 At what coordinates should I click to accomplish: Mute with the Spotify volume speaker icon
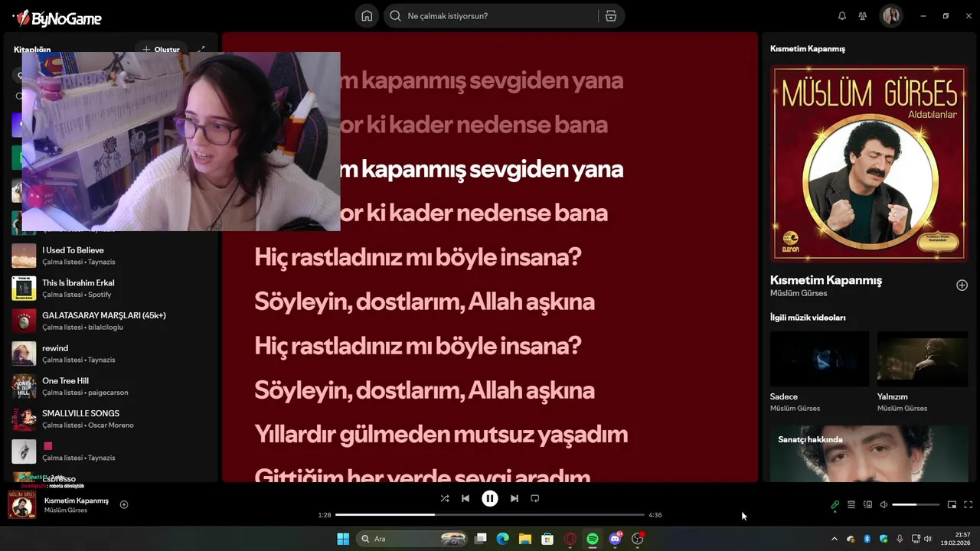click(884, 505)
